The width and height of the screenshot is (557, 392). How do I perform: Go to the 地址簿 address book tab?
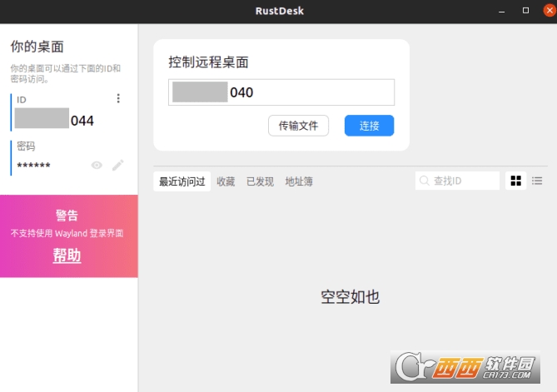299,181
